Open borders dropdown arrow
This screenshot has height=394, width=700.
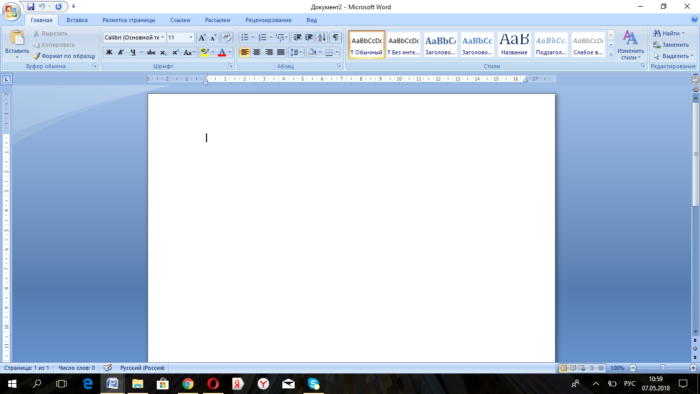click(337, 52)
